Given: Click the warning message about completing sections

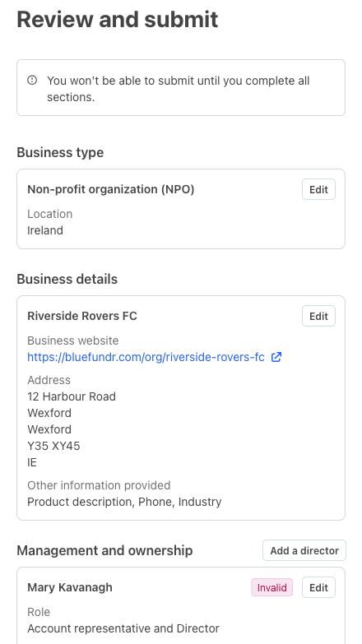Looking at the screenshot, I should click(179, 89).
